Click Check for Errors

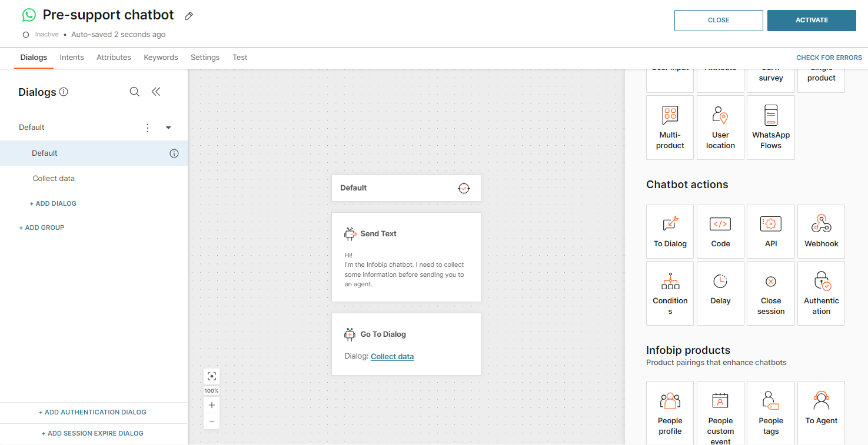click(x=829, y=58)
